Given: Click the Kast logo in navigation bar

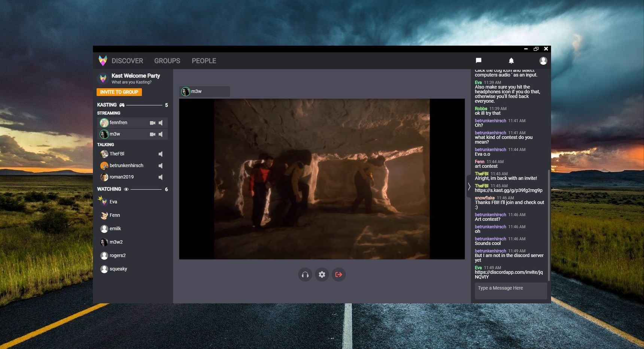Looking at the screenshot, I should (103, 61).
